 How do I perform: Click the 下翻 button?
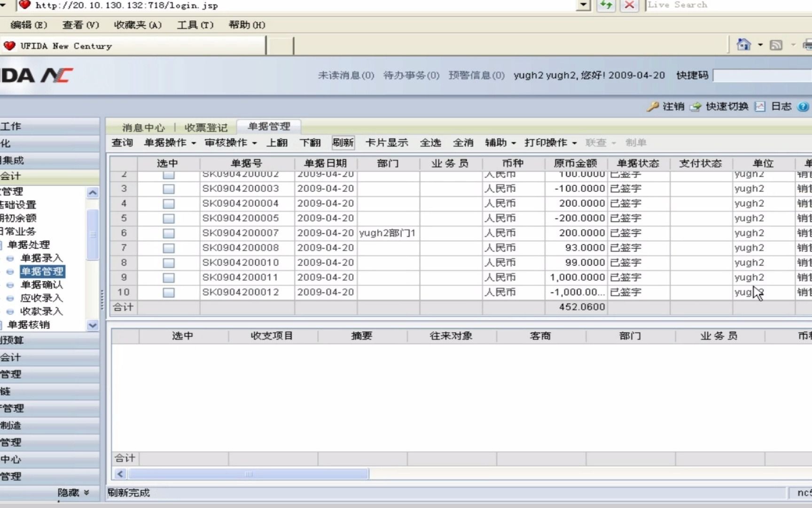(310, 143)
